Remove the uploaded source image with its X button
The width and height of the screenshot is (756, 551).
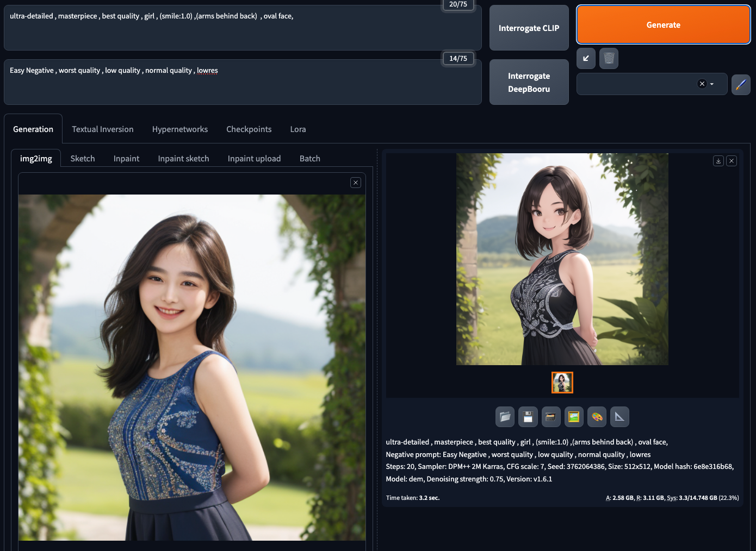355,183
